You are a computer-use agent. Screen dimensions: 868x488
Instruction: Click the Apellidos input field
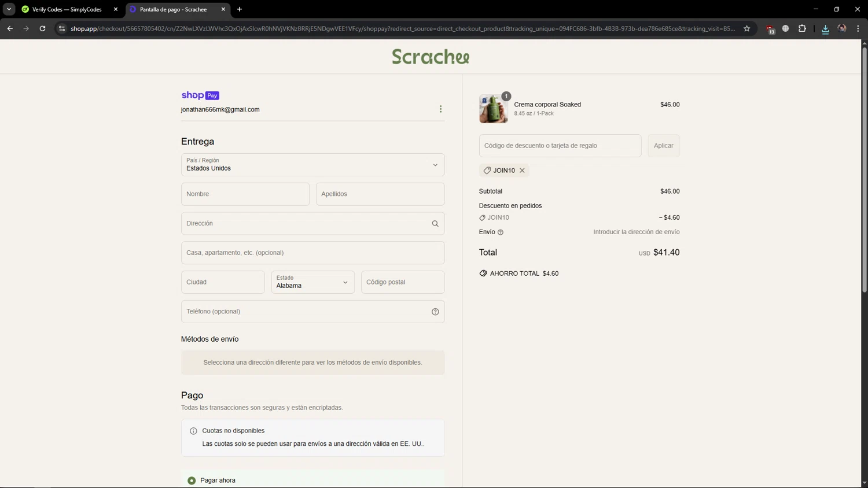[x=380, y=194]
